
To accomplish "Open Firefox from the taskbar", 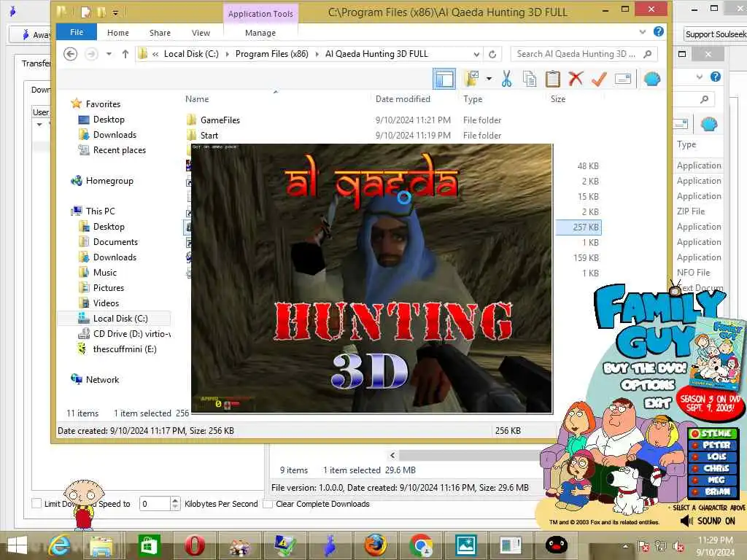I will click(x=375, y=545).
